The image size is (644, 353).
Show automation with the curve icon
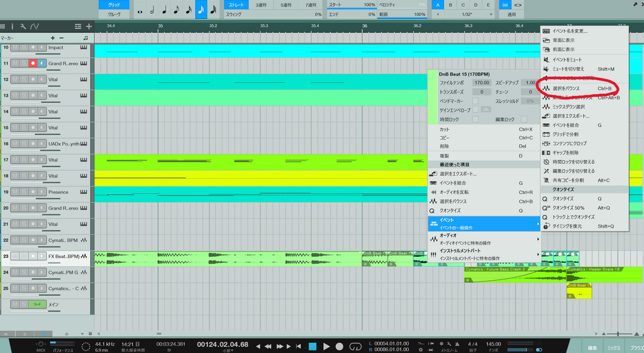(35, 26)
